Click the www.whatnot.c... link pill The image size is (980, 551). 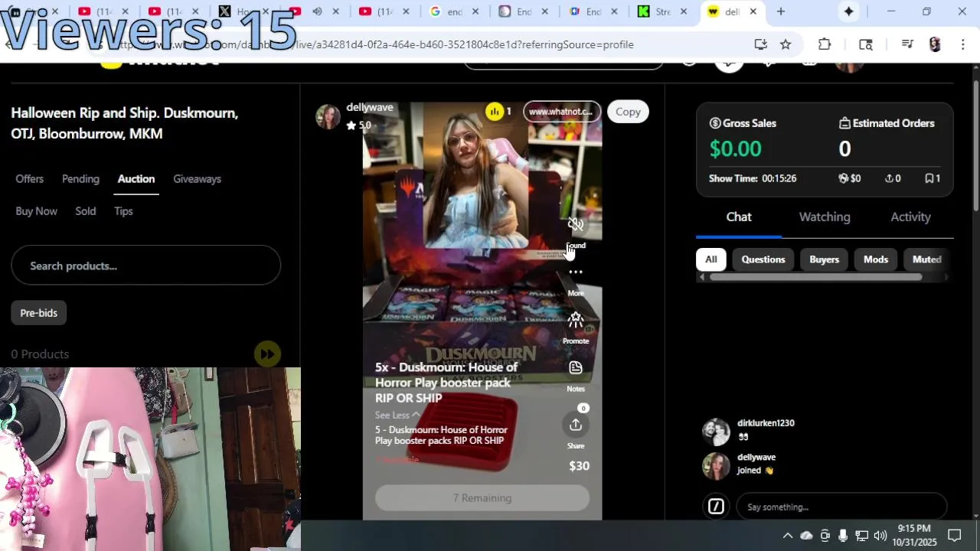click(x=561, y=112)
